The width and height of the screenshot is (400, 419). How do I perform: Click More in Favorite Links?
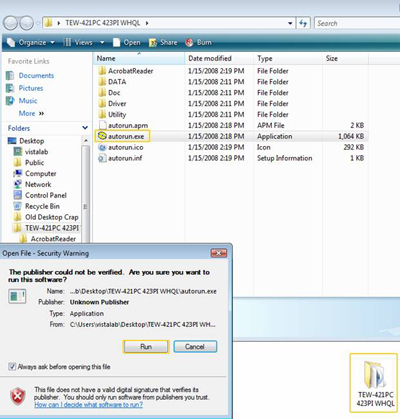pos(31,113)
